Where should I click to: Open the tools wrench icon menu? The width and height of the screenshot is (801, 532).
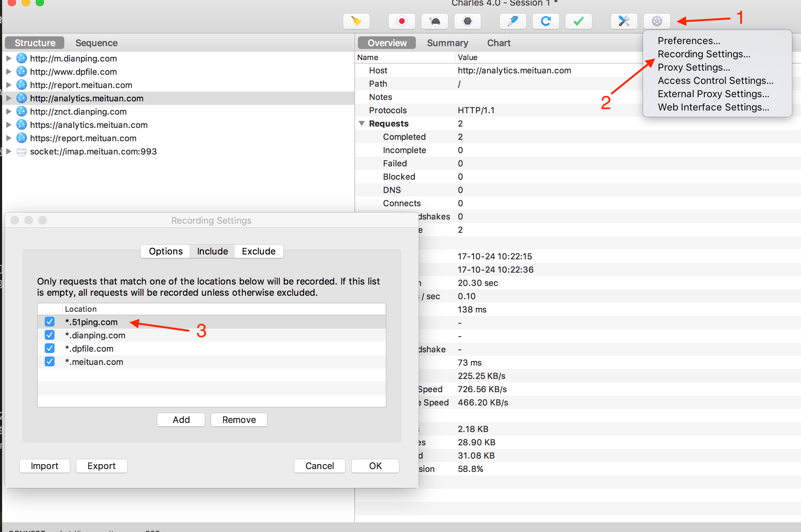coord(624,21)
